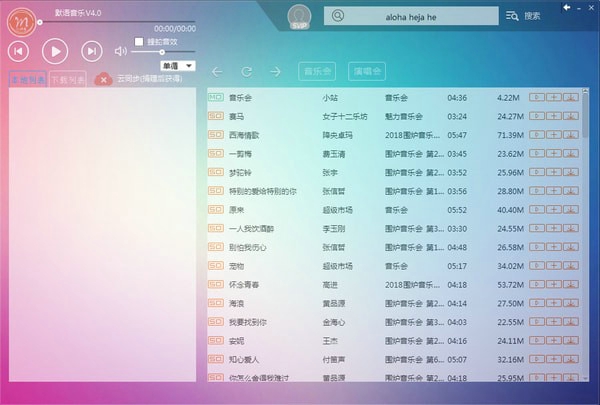The width and height of the screenshot is (600, 405).
Task: Click the refresh arrow icon
Action: click(246, 71)
